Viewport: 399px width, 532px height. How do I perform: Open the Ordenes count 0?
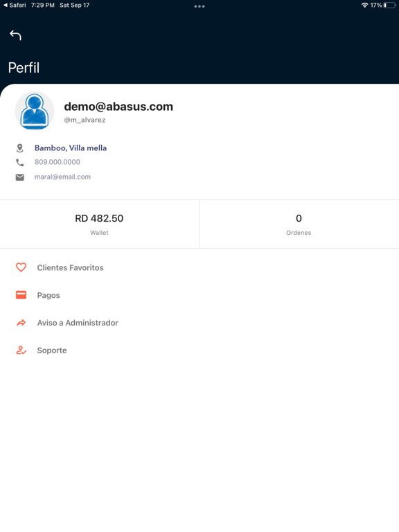(299, 218)
